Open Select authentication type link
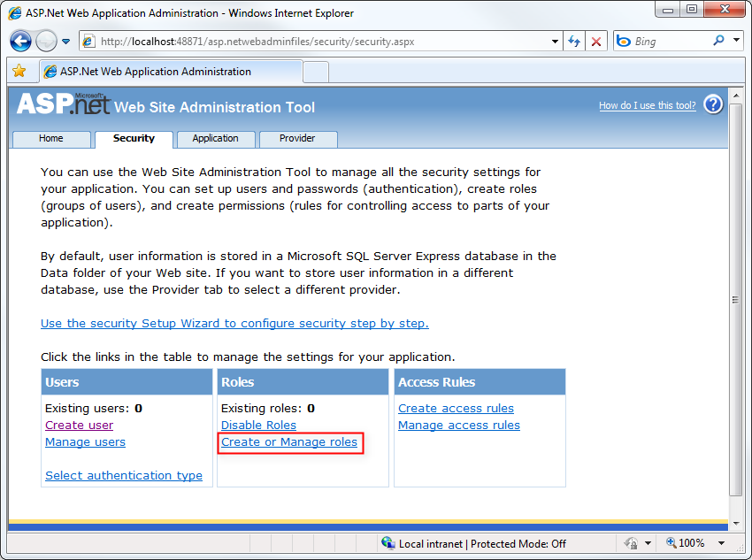 click(x=124, y=476)
